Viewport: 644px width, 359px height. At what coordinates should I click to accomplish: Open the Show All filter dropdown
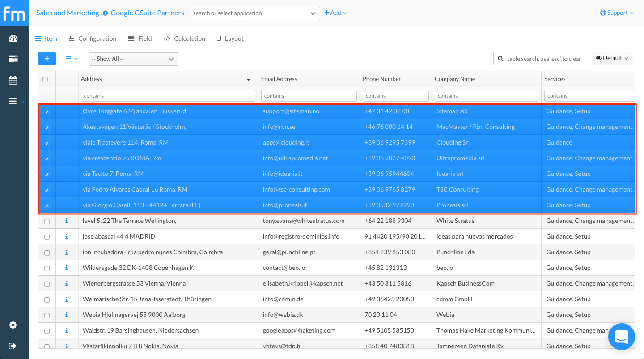coord(134,59)
